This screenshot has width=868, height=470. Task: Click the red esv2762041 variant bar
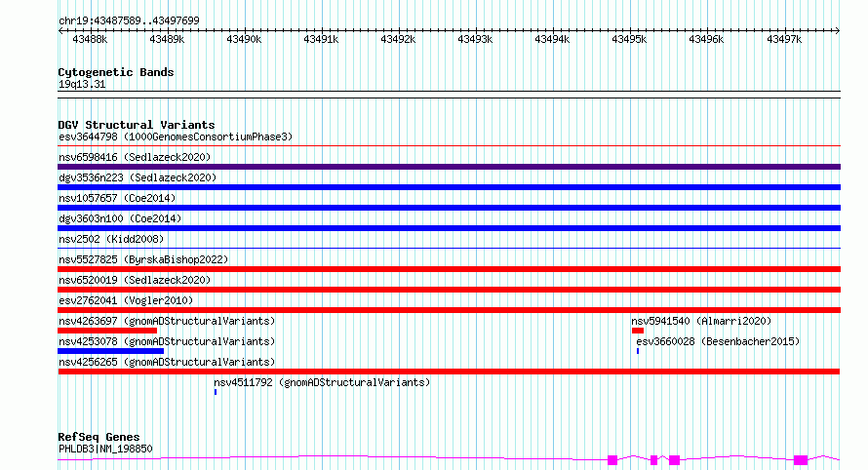click(449, 310)
